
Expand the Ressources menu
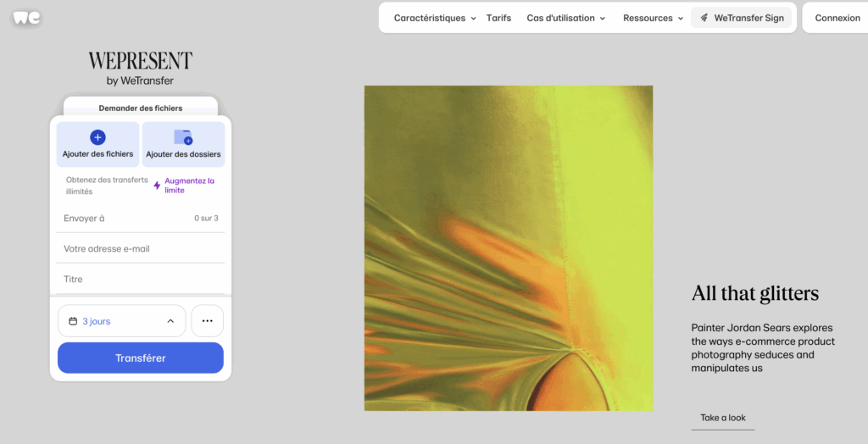pos(654,18)
